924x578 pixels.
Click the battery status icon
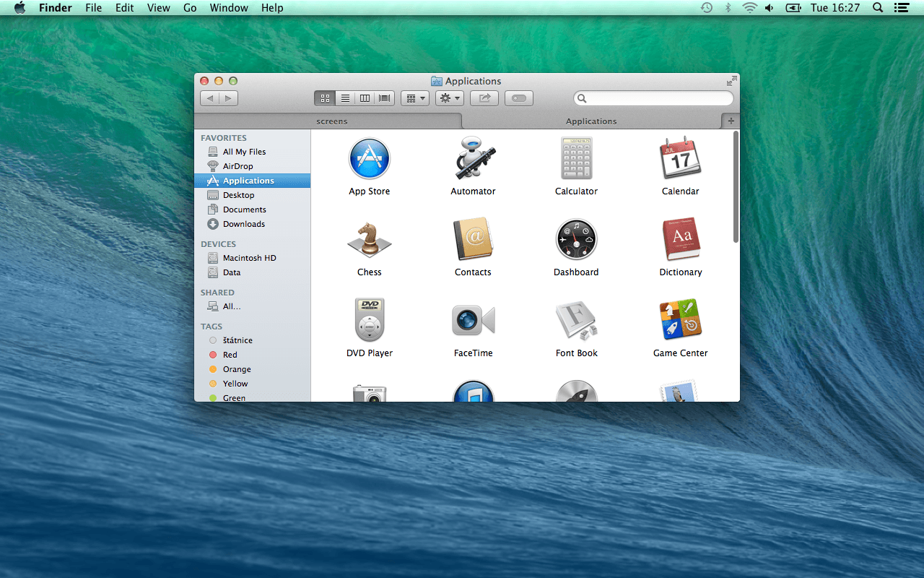(x=793, y=8)
